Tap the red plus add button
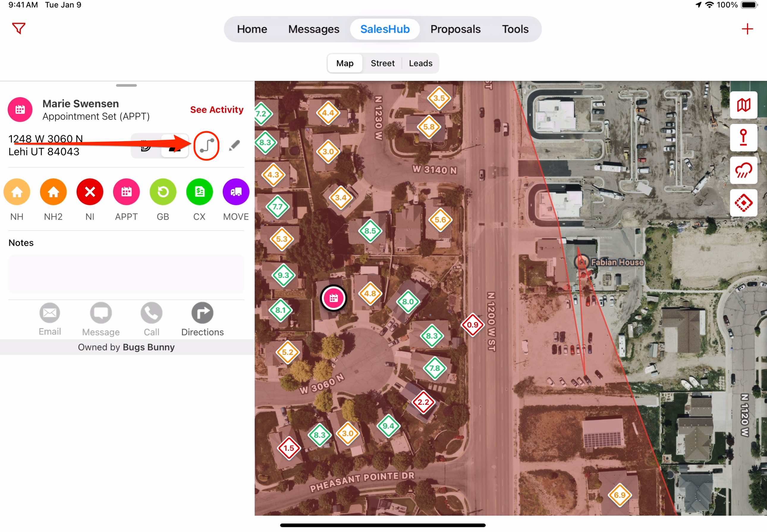The width and height of the screenshot is (767, 532). point(747,29)
